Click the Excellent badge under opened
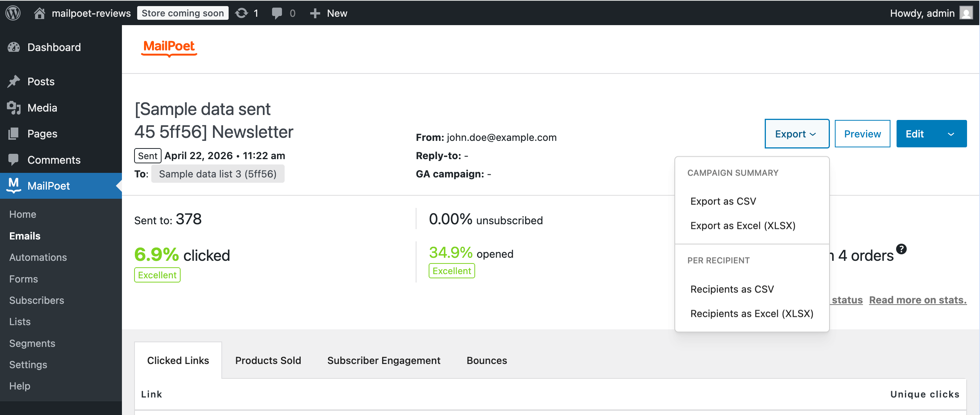This screenshot has height=415, width=980. [452, 271]
